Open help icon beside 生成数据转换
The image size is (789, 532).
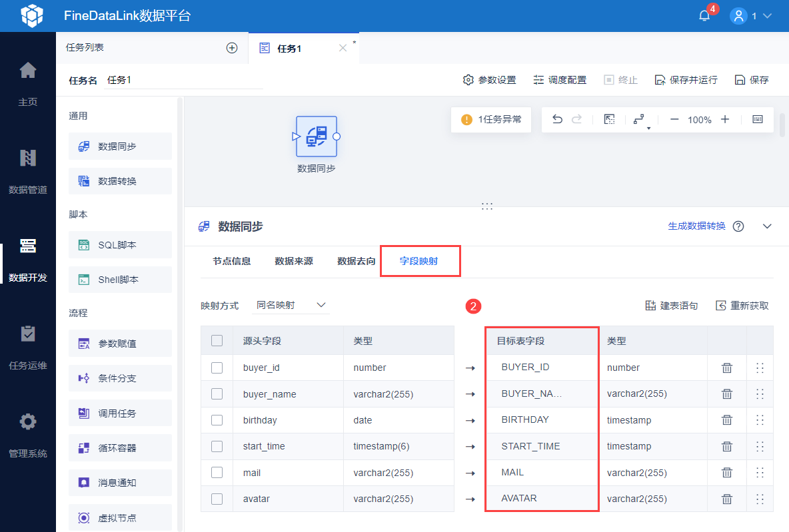(x=738, y=226)
